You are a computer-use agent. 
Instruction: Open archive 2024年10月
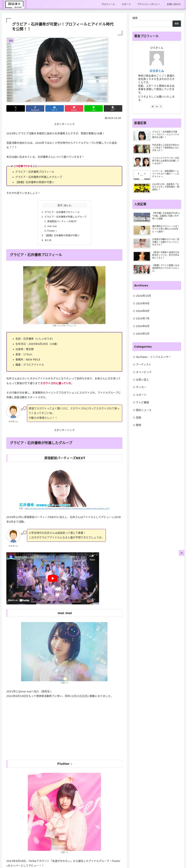click(143, 296)
